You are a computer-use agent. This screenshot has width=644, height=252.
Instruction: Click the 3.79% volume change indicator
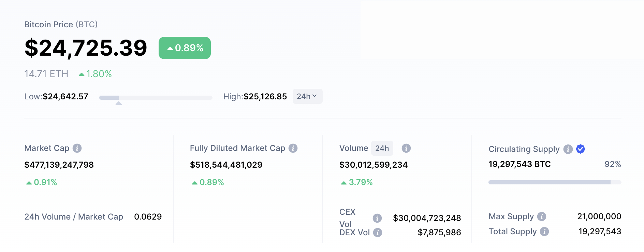pyautogui.click(x=357, y=182)
